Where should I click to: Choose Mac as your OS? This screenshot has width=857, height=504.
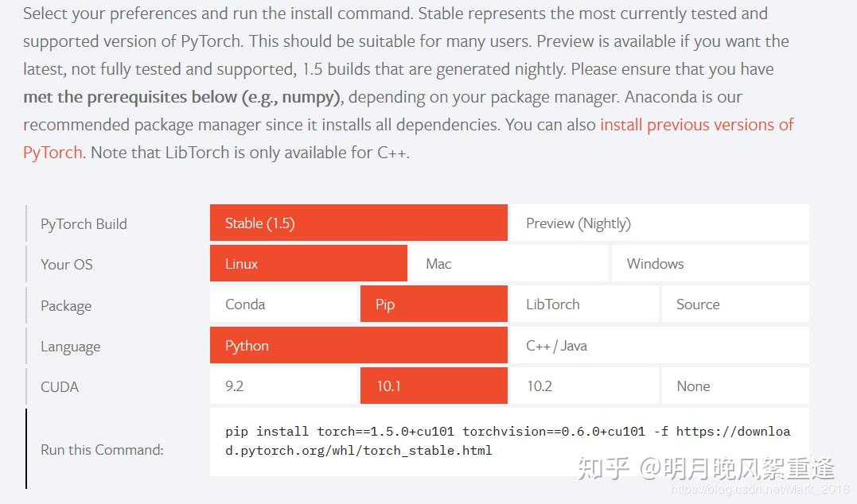(x=508, y=263)
